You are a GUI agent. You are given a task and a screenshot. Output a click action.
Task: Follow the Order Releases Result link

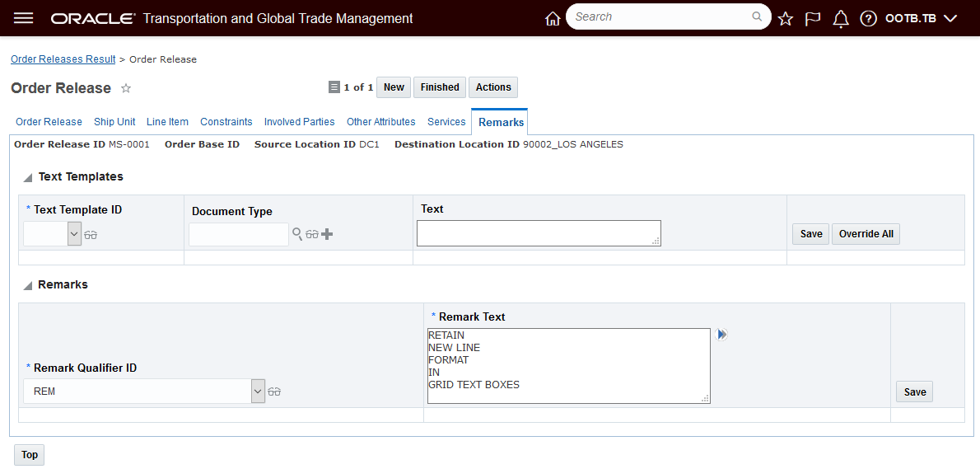63,59
